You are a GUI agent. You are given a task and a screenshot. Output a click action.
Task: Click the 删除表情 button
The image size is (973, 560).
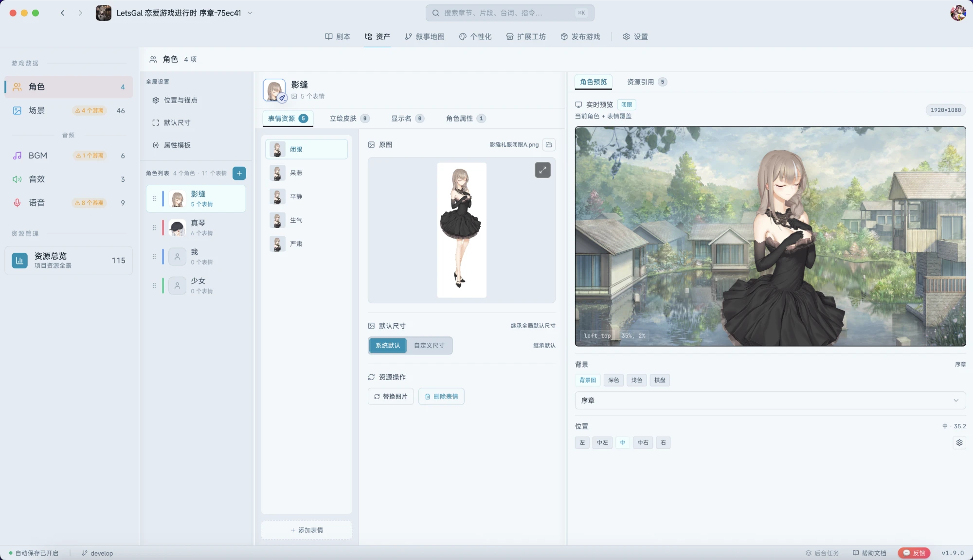(441, 397)
